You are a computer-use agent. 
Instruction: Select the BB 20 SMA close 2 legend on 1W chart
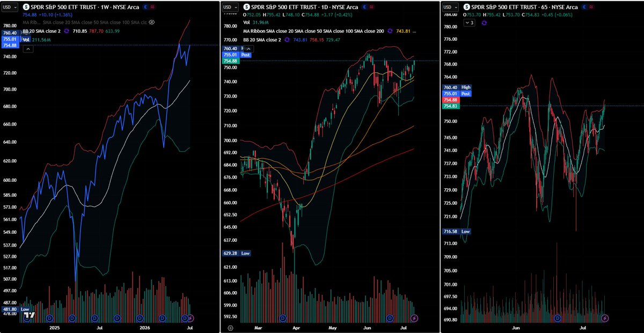pyautogui.click(x=41, y=31)
